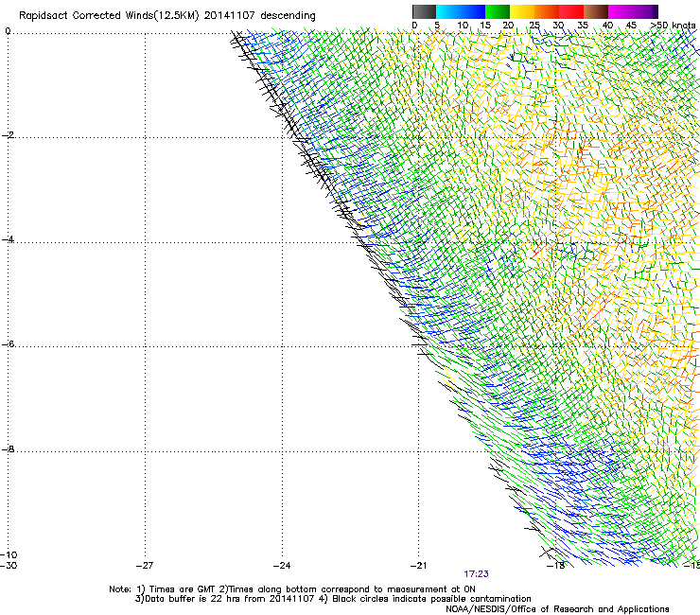Viewport: 700px width, 615px height.
Task: Click the green 15-20 knots legend color
Action: [498, 11]
